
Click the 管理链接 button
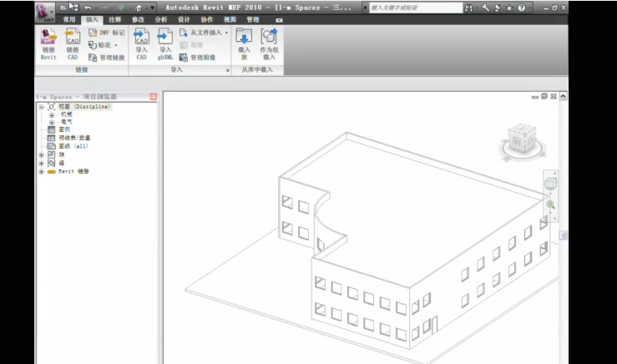108,58
